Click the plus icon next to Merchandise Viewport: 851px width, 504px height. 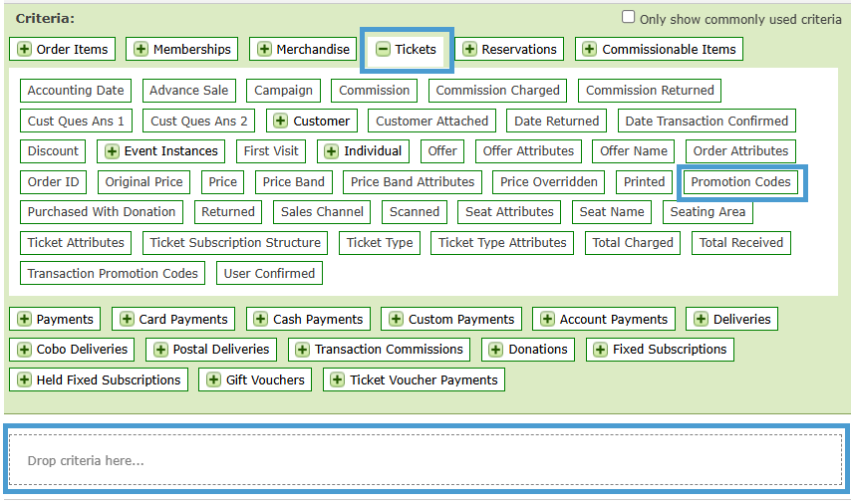(x=264, y=50)
